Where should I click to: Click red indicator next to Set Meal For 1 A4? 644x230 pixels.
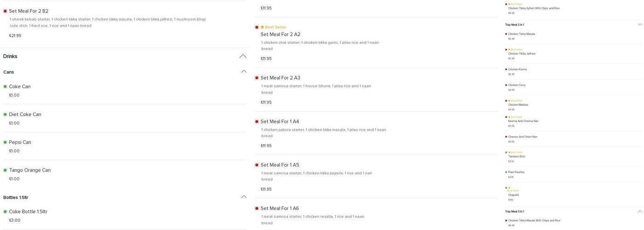tap(257, 121)
